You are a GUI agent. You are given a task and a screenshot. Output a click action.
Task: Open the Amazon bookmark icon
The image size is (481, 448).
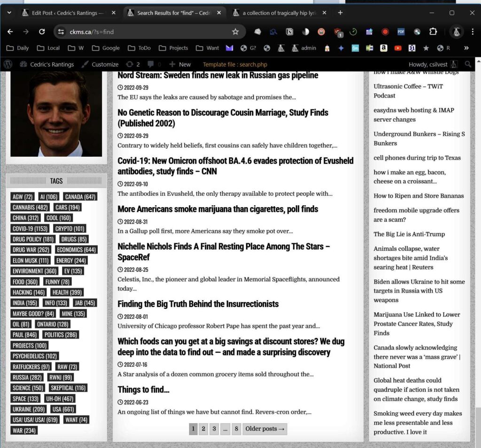[x=384, y=48]
